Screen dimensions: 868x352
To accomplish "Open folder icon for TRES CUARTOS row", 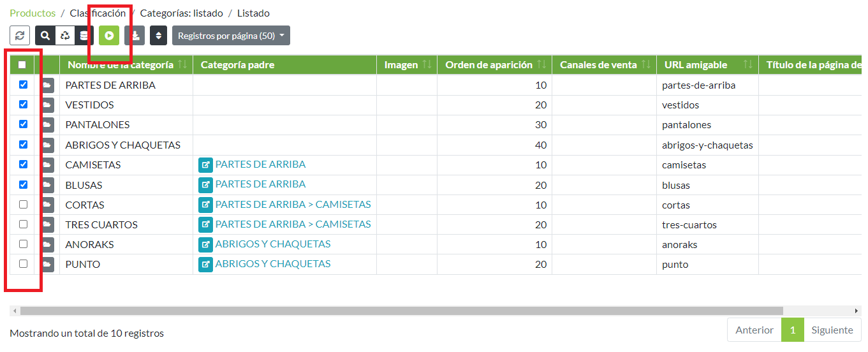I will tap(47, 225).
